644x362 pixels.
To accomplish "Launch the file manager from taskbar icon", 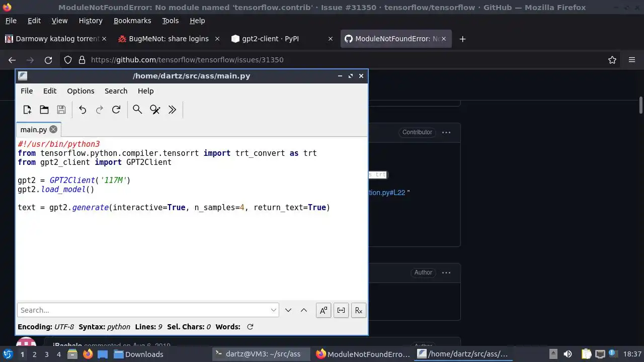I will tap(72, 354).
